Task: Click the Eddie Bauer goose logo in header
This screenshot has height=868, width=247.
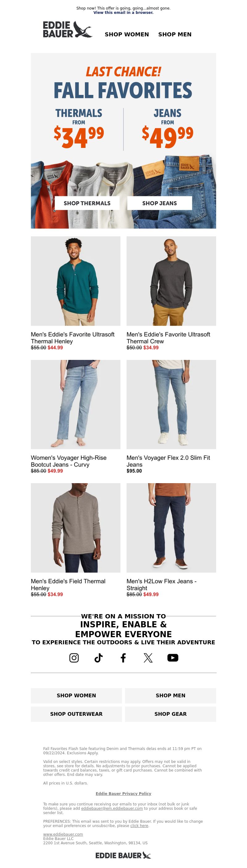Action: (68, 29)
